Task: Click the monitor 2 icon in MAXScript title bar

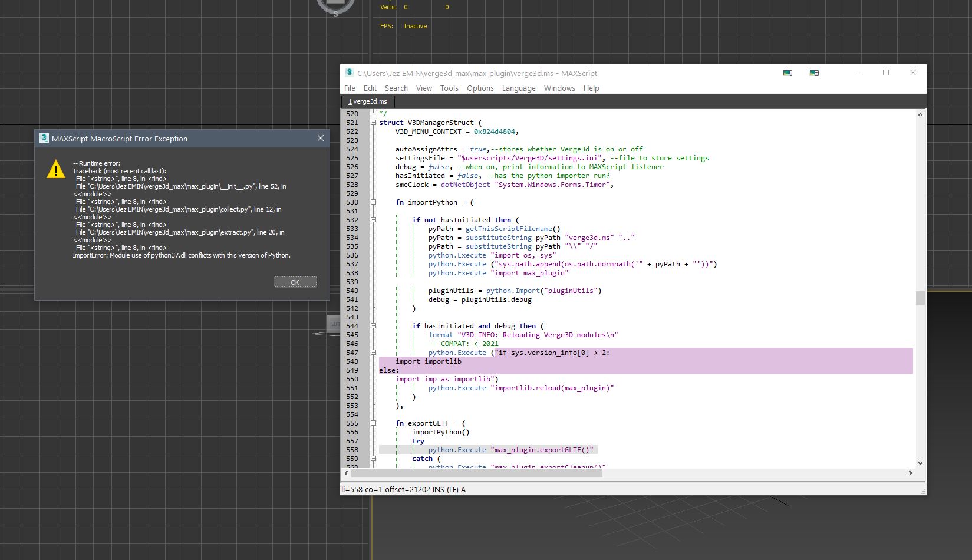Action: pyautogui.click(x=814, y=73)
